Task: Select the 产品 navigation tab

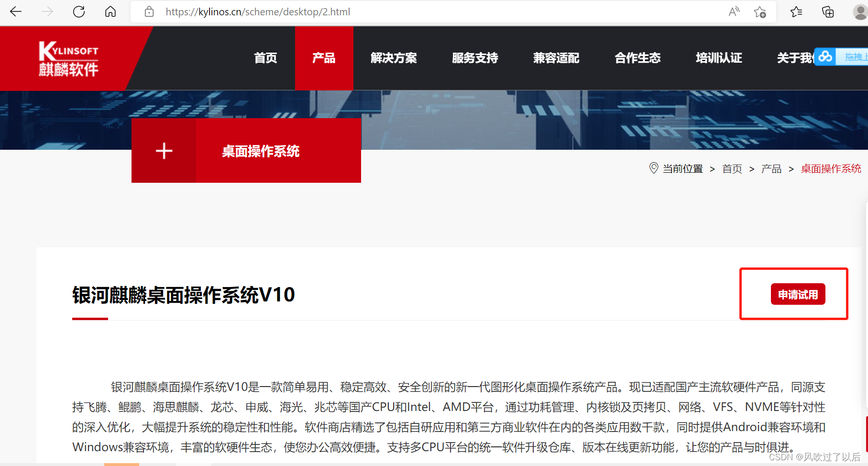Action: tap(324, 58)
